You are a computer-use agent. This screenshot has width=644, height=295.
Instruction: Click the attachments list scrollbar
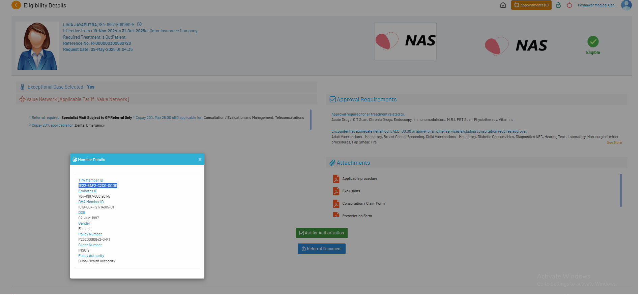pos(621,191)
